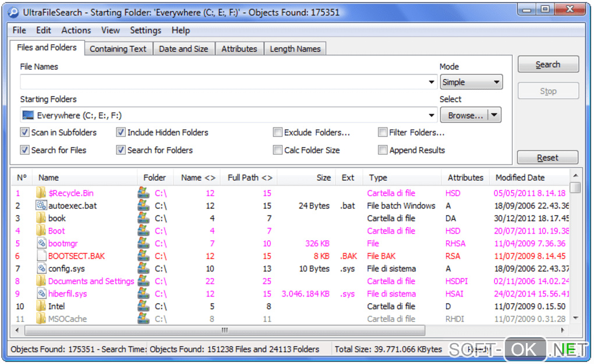Click the Reset button
The height and width of the screenshot is (364, 594).
tap(548, 158)
